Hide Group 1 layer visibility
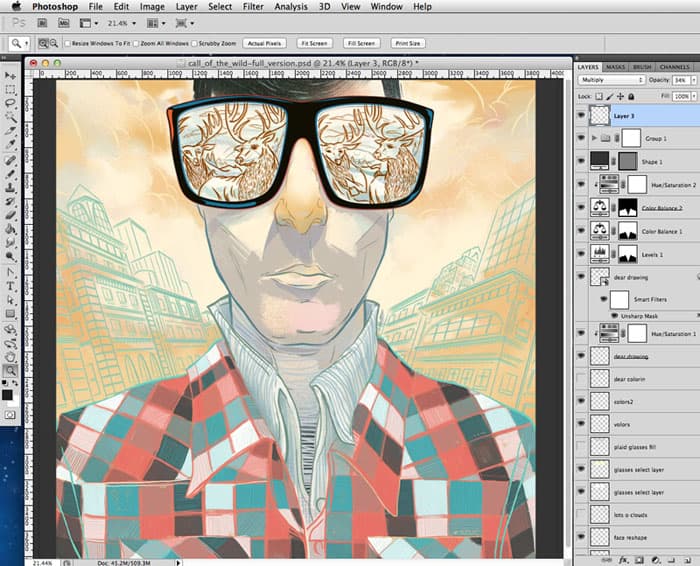 pos(581,138)
